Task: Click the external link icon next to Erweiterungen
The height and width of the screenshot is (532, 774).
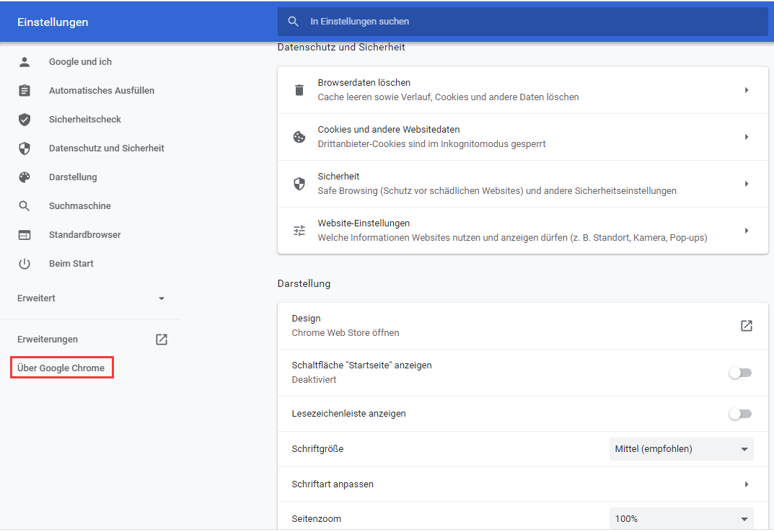Action: 162,340
